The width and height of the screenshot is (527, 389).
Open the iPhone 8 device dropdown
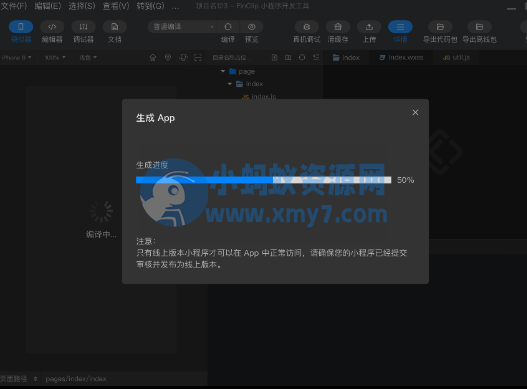click(x=16, y=57)
